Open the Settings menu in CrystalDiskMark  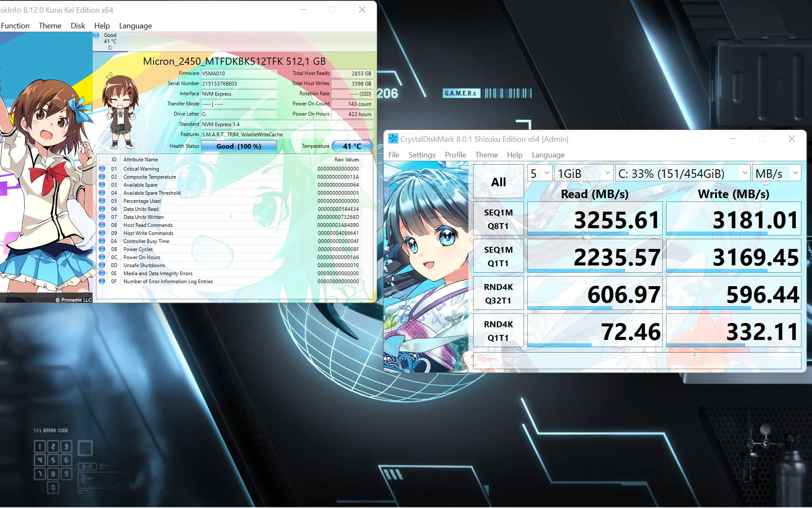[x=422, y=155]
